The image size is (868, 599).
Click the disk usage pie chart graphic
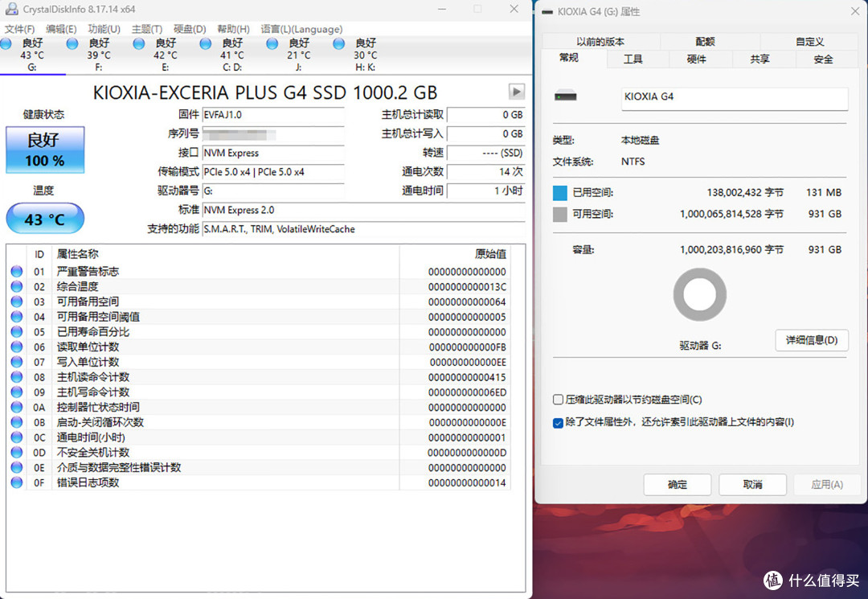pyautogui.click(x=699, y=295)
